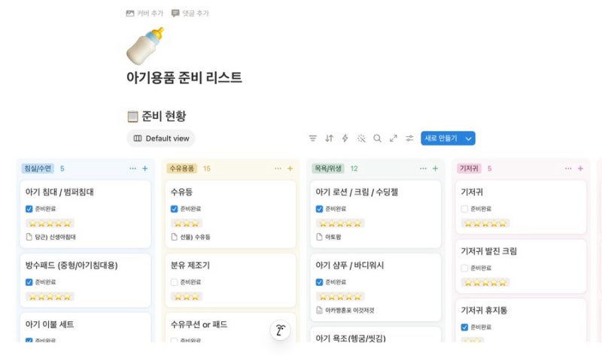
Task: Open more options for 목욕/위생 column
Action: (x=423, y=168)
